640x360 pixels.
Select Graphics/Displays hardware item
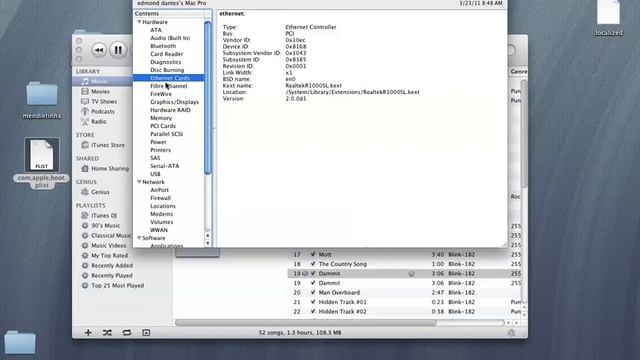click(174, 102)
